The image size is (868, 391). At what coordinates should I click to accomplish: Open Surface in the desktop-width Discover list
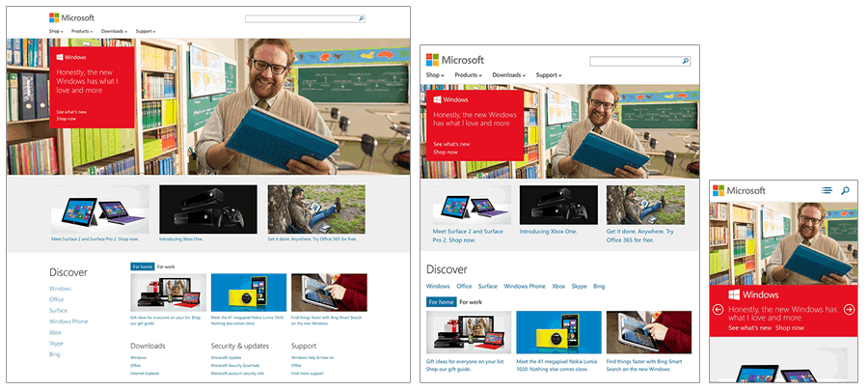pos(58,311)
